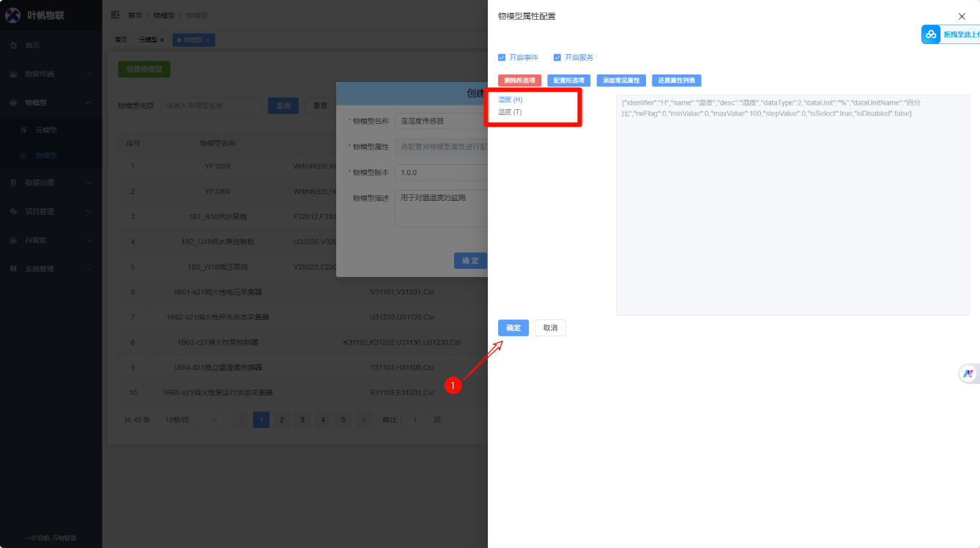Open the 10条/页 page size dropdown

click(193, 420)
